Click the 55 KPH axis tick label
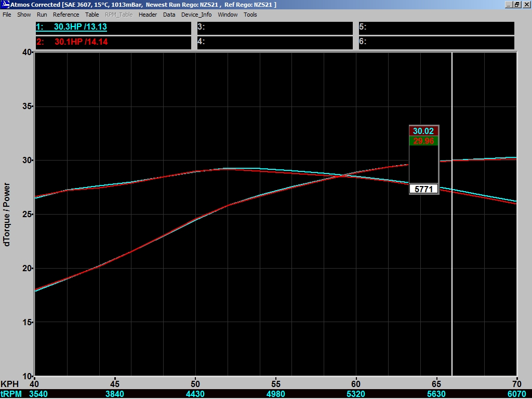Viewport: 532px width, 399px height. coord(276,384)
